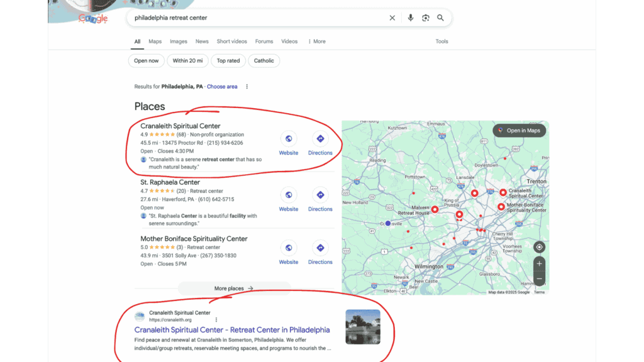Click the map Terms link
The height and width of the screenshot is (362, 644).
tap(539, 292)
